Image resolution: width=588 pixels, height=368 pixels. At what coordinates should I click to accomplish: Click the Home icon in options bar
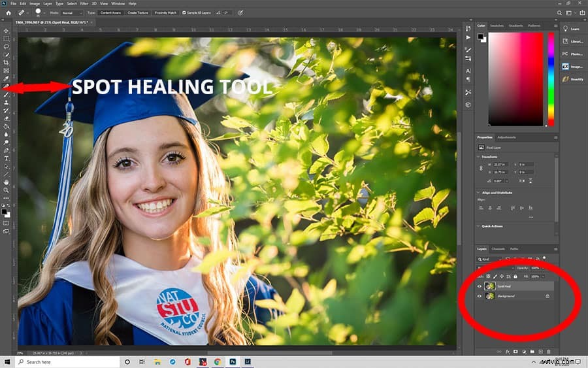[x=8, y=13]
